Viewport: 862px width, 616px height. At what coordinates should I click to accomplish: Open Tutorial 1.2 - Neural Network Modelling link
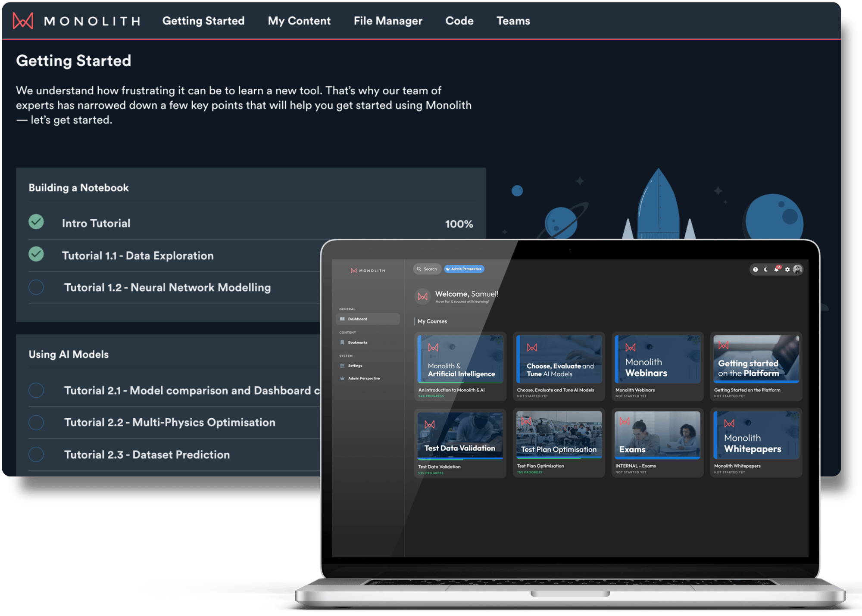pyautogui.click(x=168, y=287)
